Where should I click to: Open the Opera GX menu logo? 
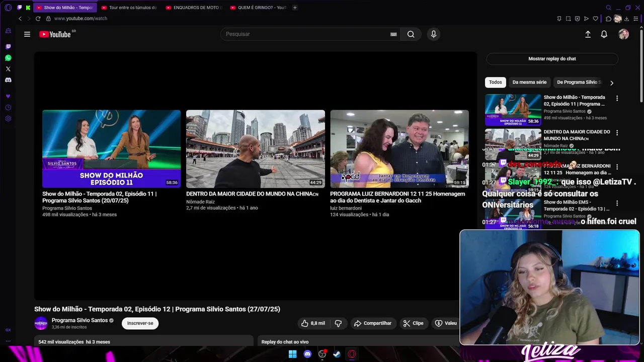pos(8,8)
